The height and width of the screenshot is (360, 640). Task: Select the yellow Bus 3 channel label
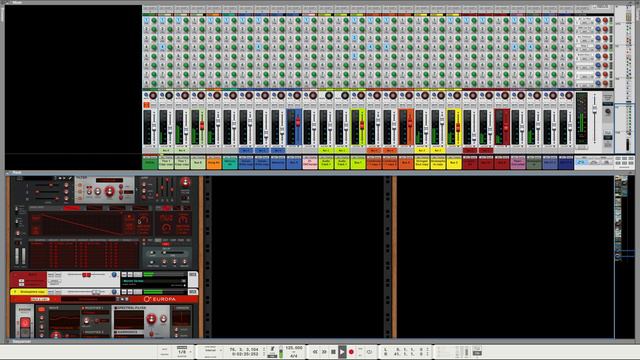click(x=453, y=163)
